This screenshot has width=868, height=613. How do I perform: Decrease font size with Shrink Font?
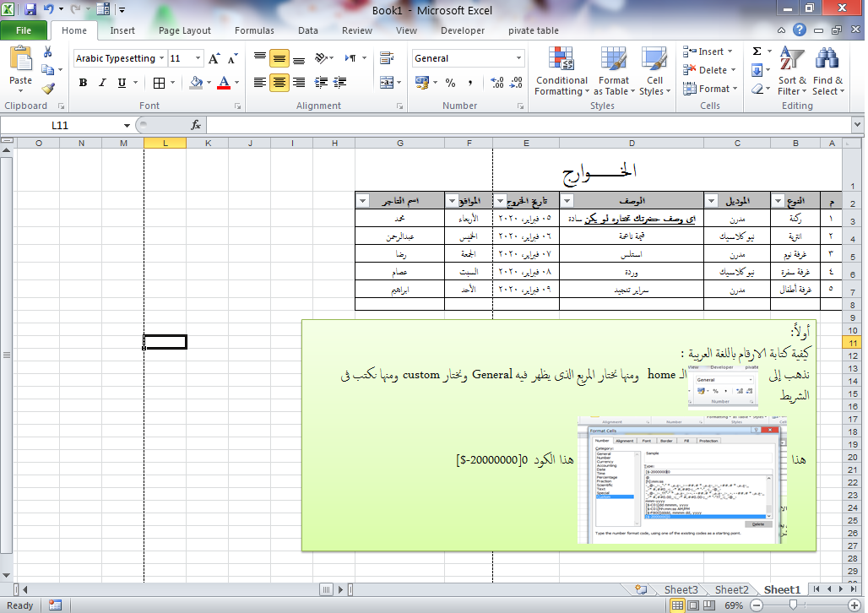click(x=232, y=58)
